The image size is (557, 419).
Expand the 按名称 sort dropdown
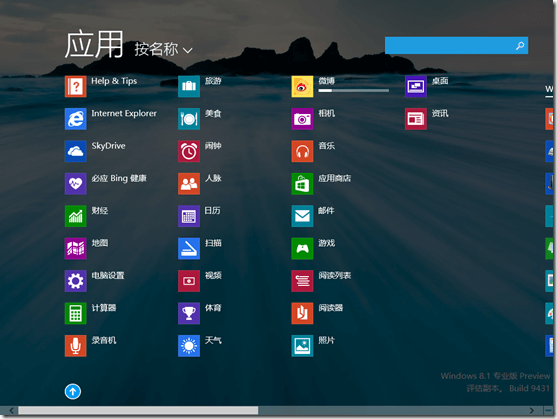point(163,49)
